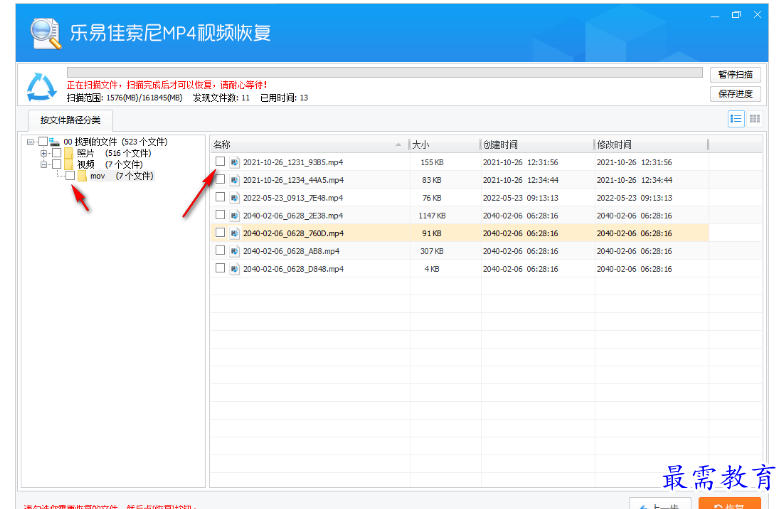The image size is (784, 509).
Task: Tick the 找到的文件 root checkbox
Action: 43,142
